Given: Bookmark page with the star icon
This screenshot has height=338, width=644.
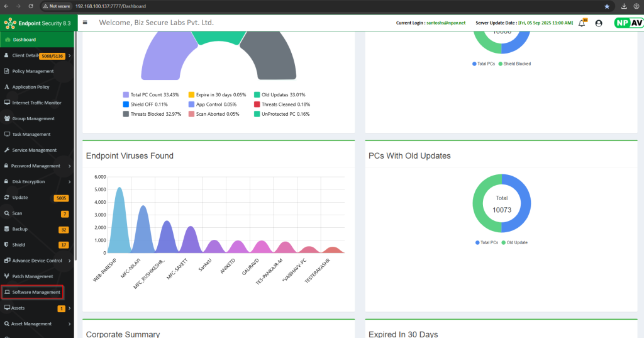Looking at the screenshot, I should pos(607,6).
